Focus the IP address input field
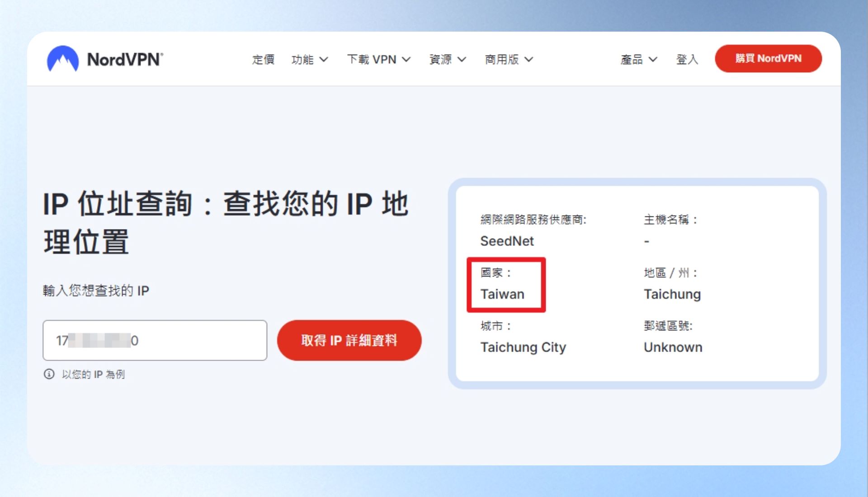 [155, 340]
